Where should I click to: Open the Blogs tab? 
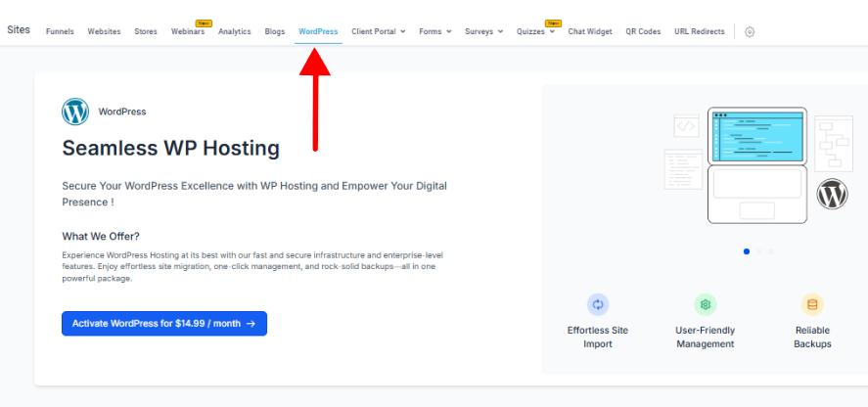275,31
